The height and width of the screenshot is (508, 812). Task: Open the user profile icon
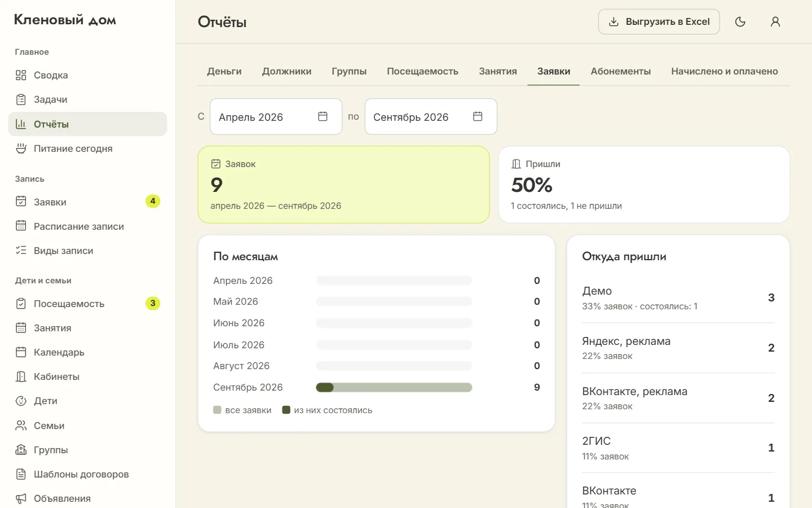point(775,22)
